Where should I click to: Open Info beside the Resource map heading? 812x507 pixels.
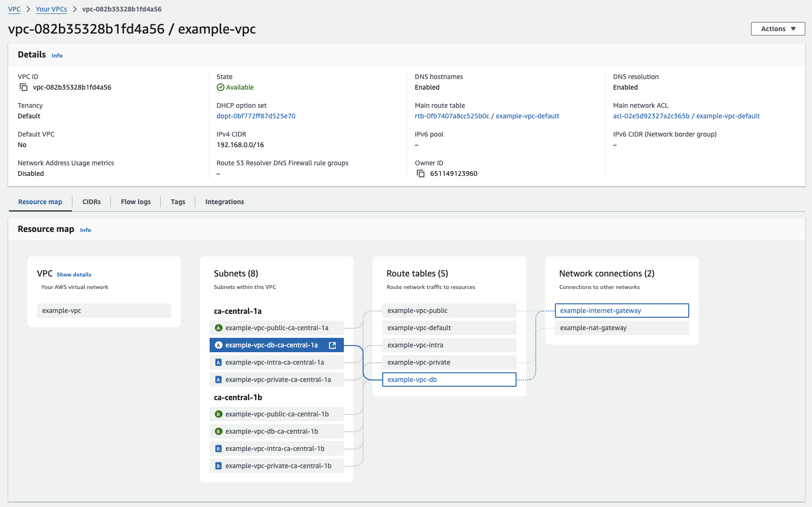click(x=85, y=230)
